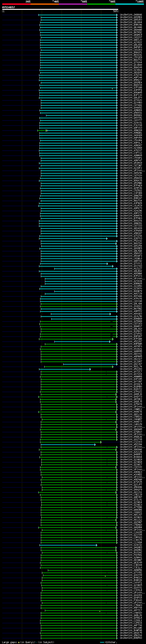Click the Large gaps legend text
Image resolution: width=146 pixels, height=644 pixels.
[28, 642]
